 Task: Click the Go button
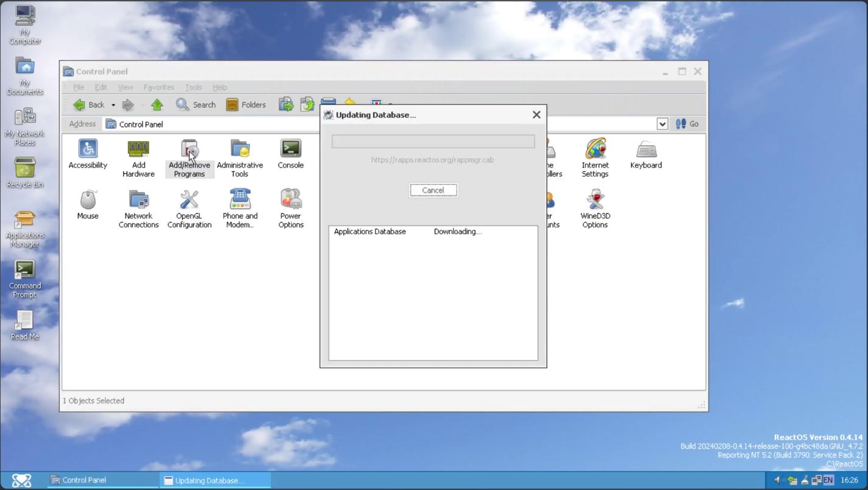pyautogui.click(x=687, y=124)
